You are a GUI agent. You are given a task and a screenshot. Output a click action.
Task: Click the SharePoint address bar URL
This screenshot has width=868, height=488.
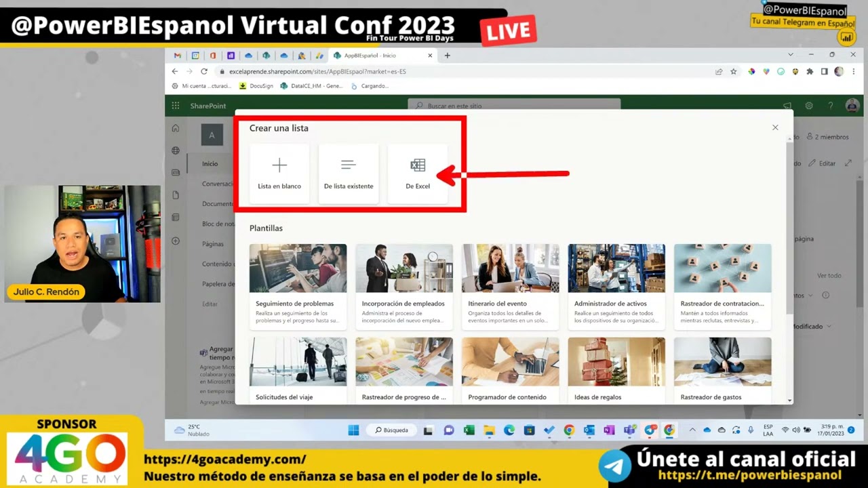(317, 71)
